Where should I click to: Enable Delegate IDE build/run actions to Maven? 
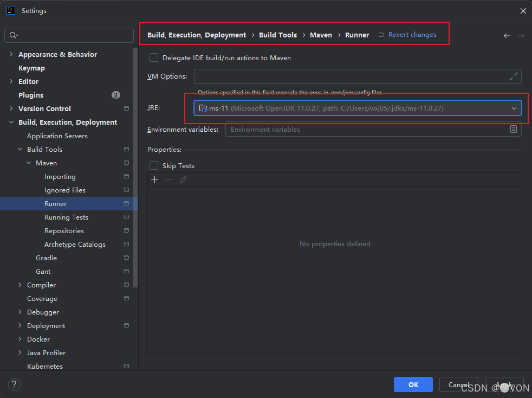tap(154, 57)
